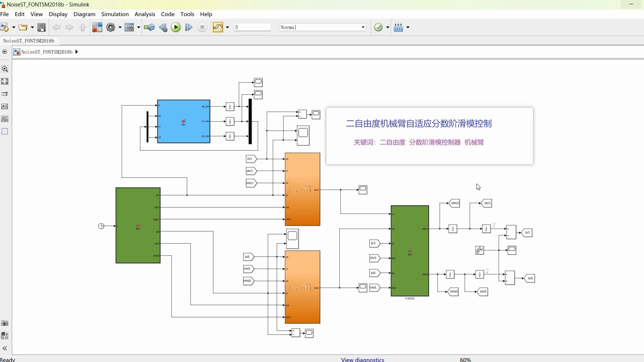Viewport: 644px width, 362px height.
Task: Open the Tools menu
Action: tap(187, 14)
